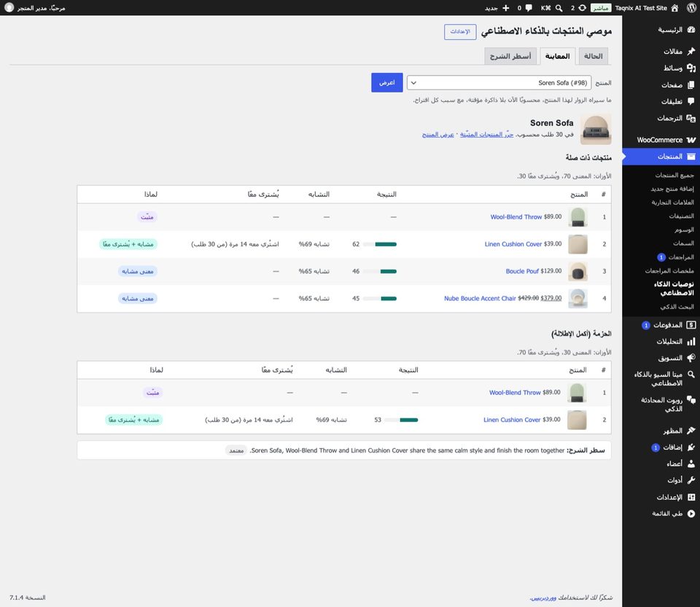Screen dimensions: 700x607
Task: Click the plus icon for new content
Action: click(505, 7)
